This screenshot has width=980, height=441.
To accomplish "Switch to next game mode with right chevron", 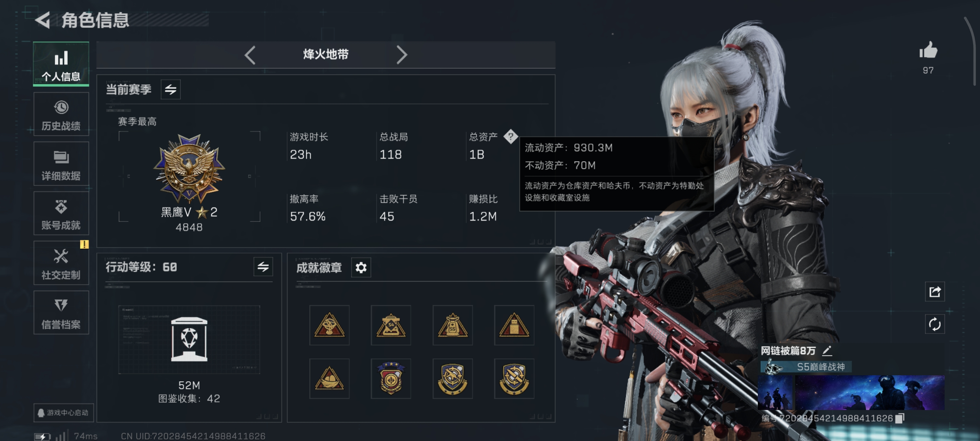I will [x=402, y=55].
